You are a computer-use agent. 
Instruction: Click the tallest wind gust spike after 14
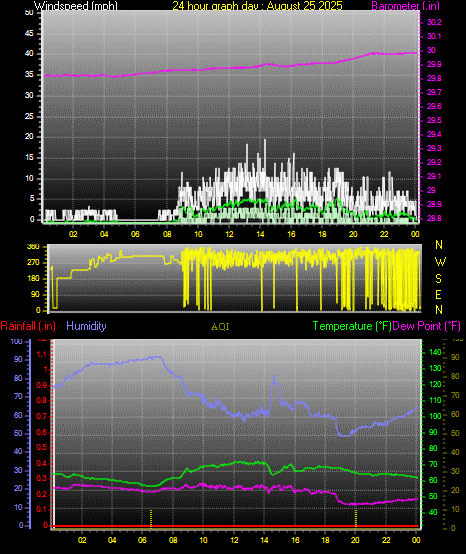click(x=265, y=141)
